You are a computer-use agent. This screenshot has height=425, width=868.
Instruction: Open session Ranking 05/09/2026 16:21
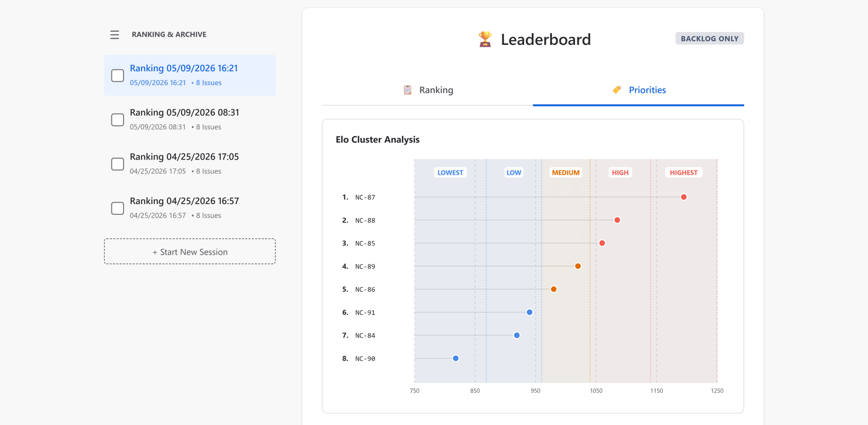click(x=190, y=76)
